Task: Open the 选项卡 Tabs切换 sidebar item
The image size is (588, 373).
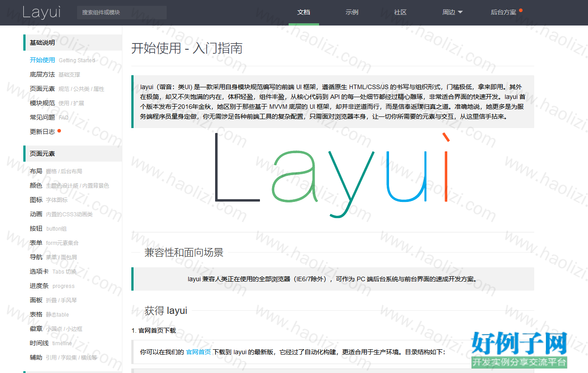Action: 53,271
